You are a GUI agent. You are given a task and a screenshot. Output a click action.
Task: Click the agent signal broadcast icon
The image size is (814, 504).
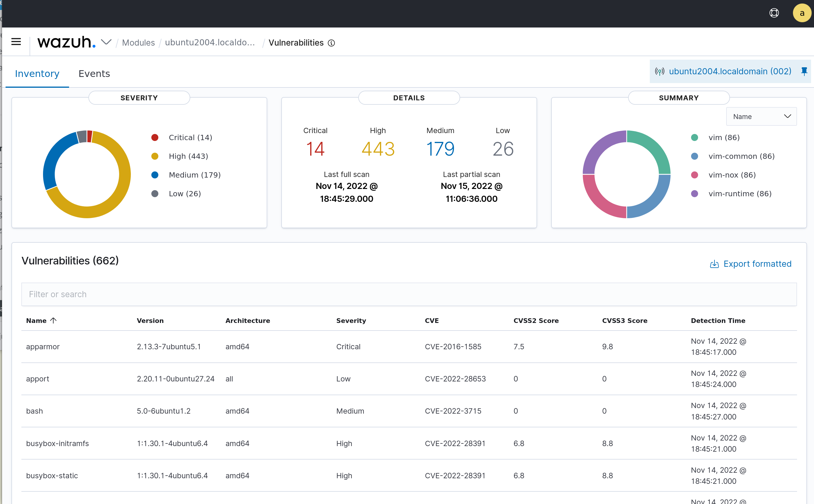(x=659, y=71)
